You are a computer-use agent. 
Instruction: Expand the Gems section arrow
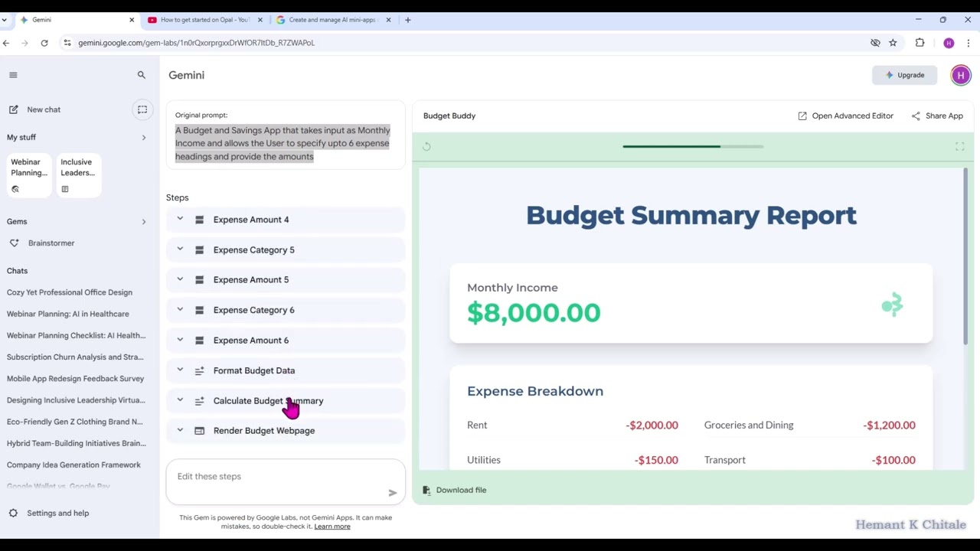[143, 222]
